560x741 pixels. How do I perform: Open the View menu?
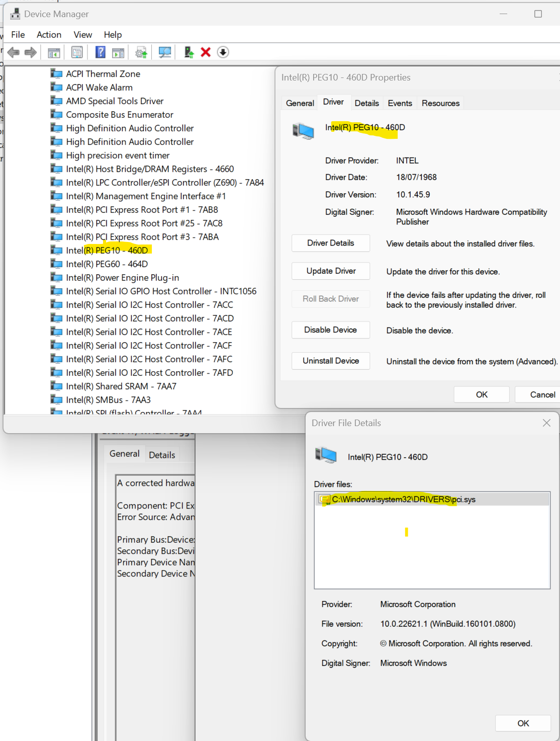pos(82,35)
